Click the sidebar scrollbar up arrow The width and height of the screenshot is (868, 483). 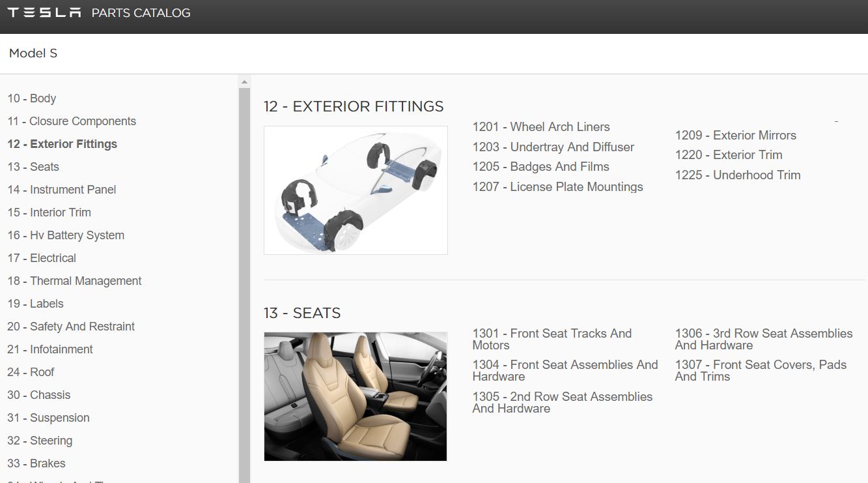pyautogui.click(x=245, y=82)
